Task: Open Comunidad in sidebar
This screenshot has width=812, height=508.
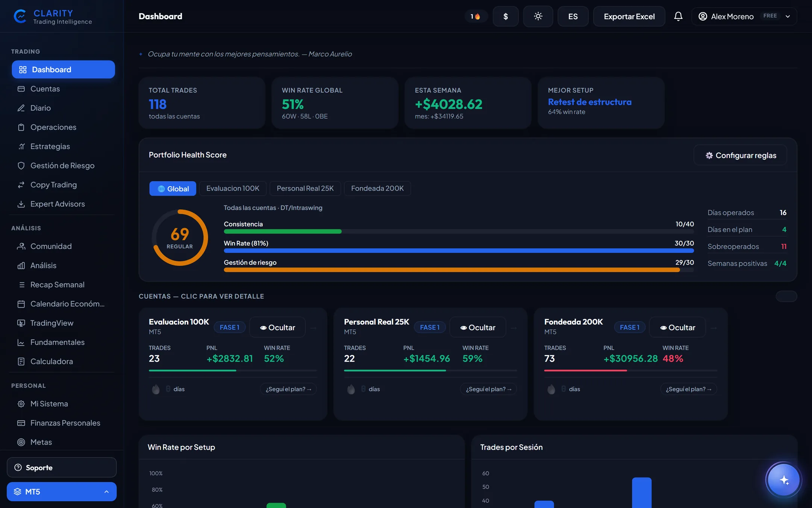Action: click(x=63, y=246)
